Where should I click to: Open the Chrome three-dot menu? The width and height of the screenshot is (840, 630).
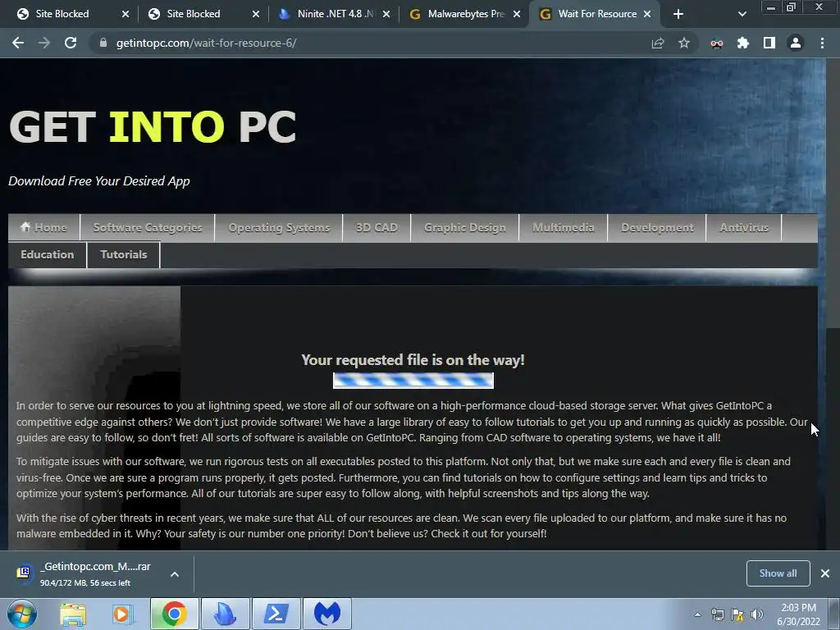pos(822,43)
